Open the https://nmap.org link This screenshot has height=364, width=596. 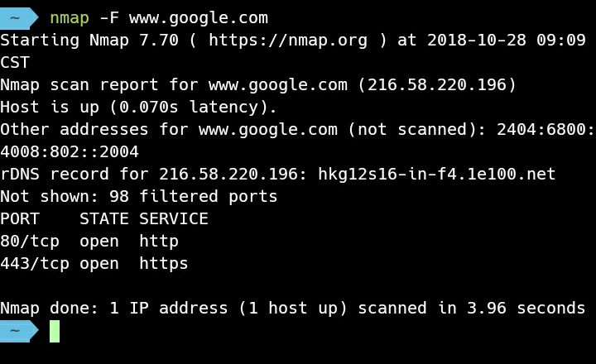pos(288,41)
